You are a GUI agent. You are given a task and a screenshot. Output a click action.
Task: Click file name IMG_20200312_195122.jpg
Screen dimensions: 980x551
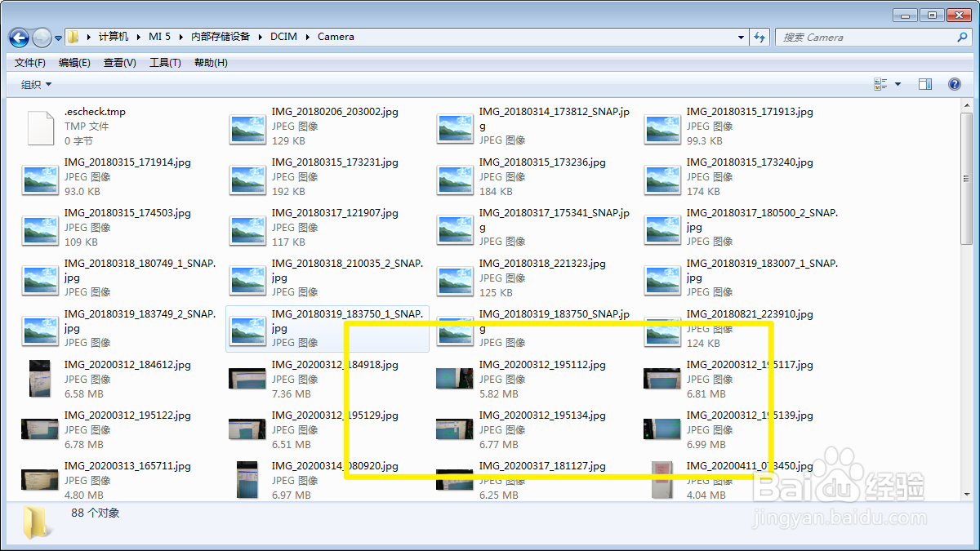[127, 415]
